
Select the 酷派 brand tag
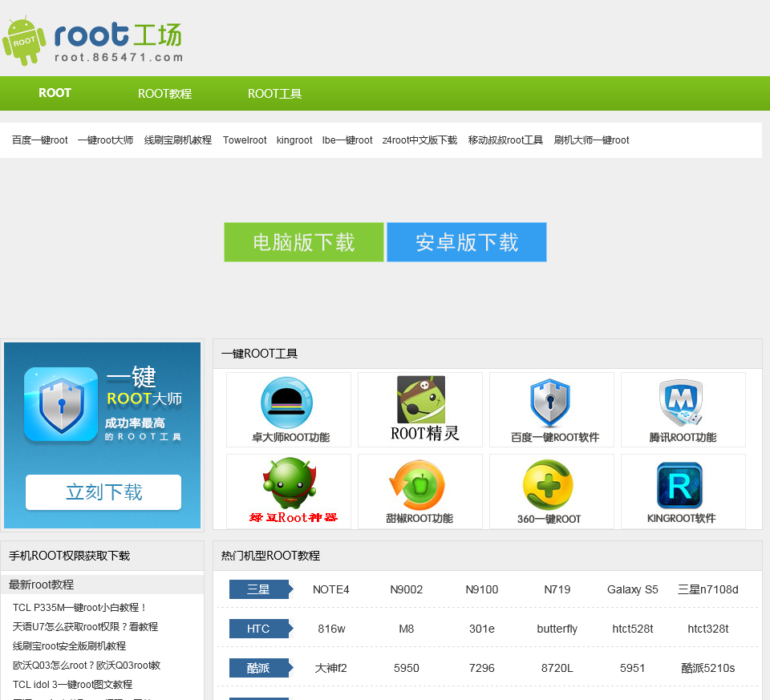point(261,668)
